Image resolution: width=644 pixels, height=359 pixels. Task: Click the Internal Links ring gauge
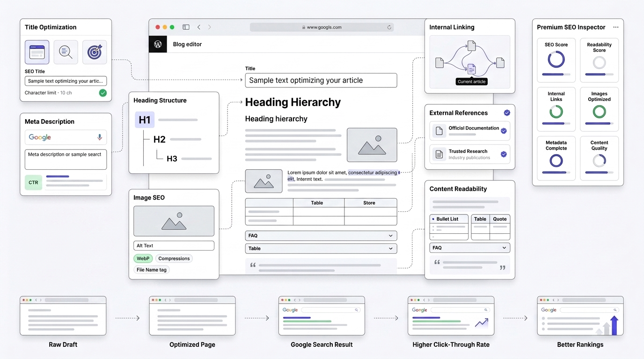click(556, 112)
